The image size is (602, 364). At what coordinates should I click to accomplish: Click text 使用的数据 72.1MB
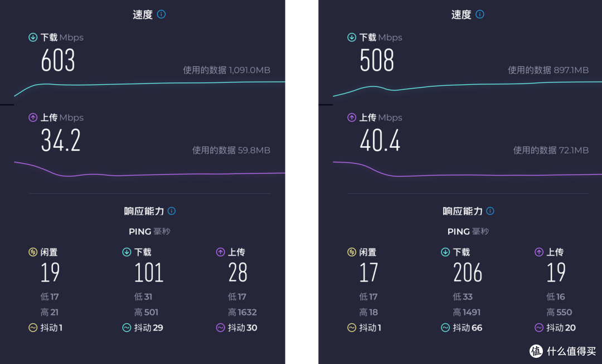pyautogui.click(x=551, y=150)
